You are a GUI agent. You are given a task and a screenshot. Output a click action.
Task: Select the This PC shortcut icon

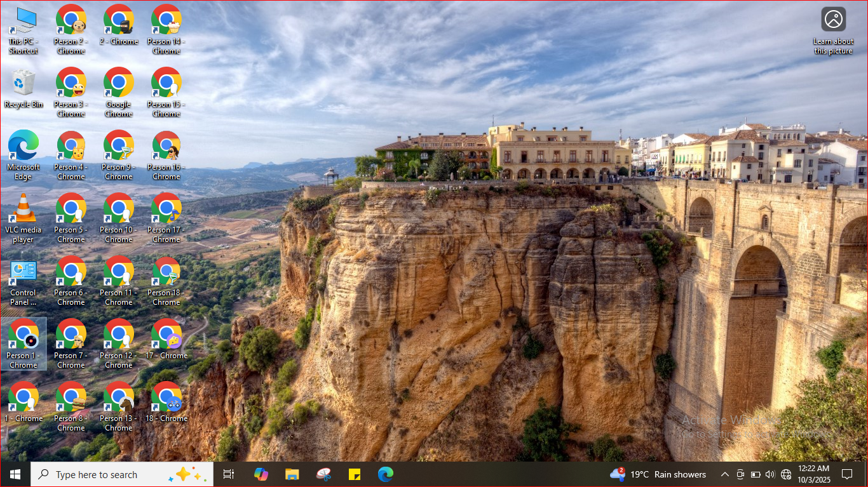[x=24, y=30]
